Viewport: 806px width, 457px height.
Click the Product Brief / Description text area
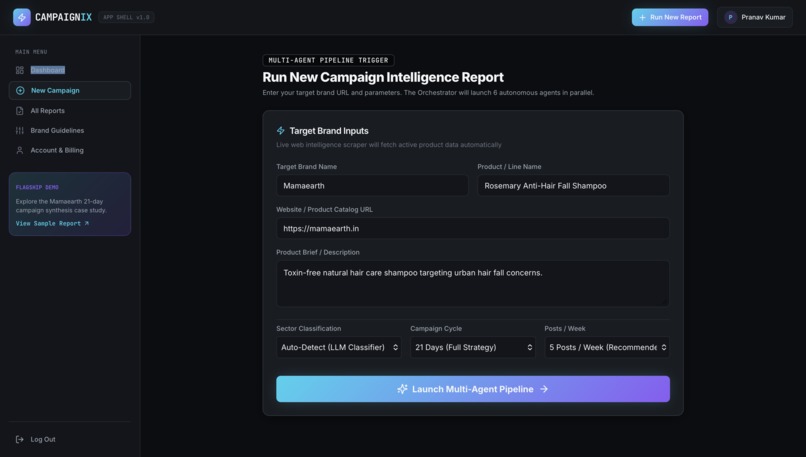click(x=473, y=284)
